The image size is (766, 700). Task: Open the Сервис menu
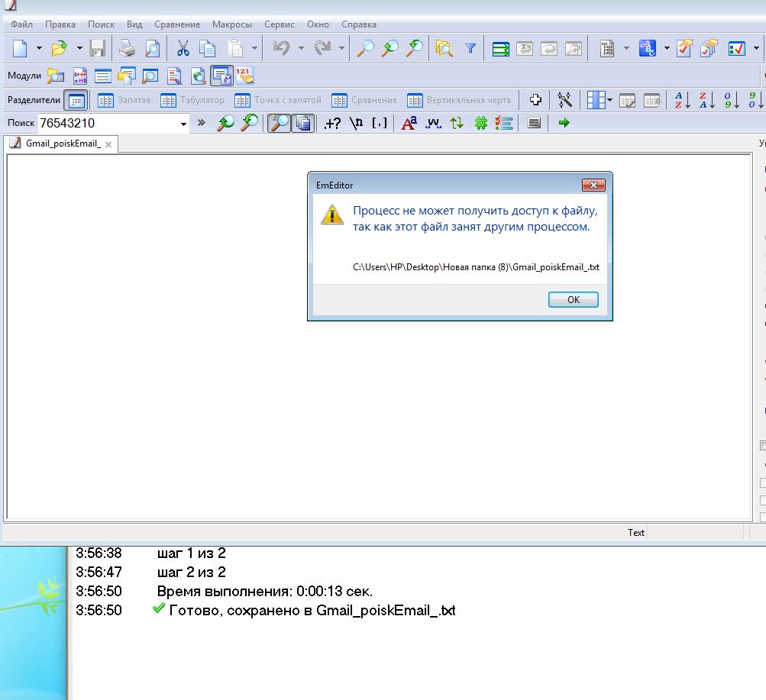pyautogui.click(x=279, y=24)
